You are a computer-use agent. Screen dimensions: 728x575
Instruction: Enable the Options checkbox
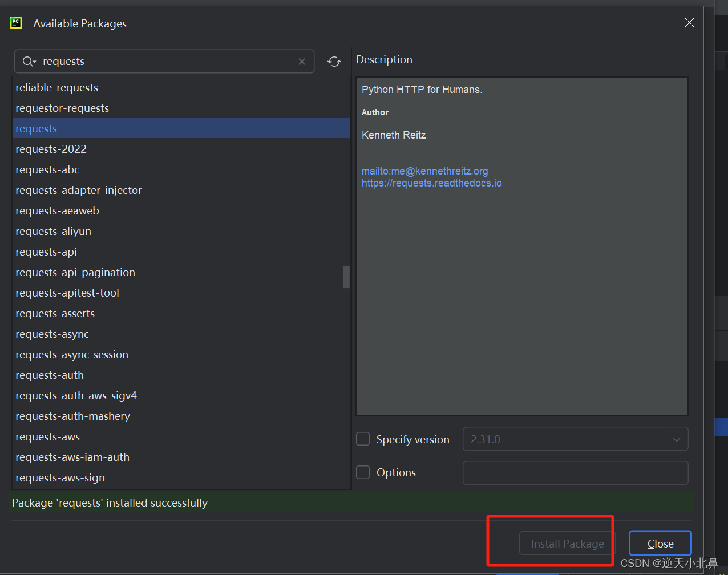[x=363, y=472]
